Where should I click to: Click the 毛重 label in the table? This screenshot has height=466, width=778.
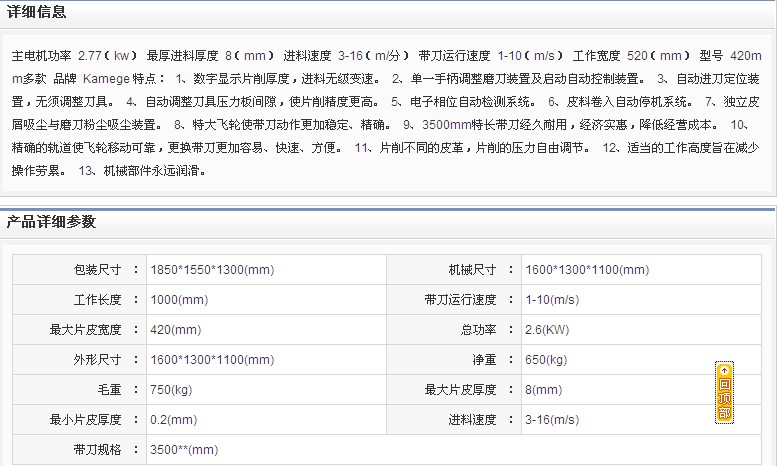point(109,390)
